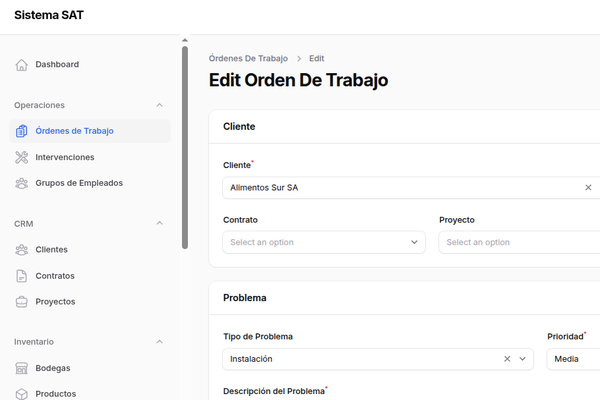Click the Dashboard home icon

point(22,65)
